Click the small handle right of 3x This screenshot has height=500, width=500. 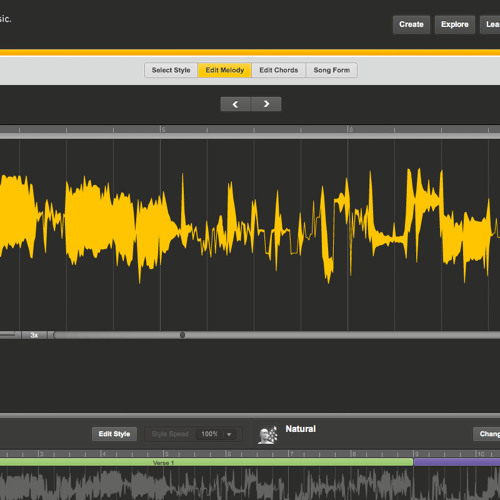click(x=51, y=335)
